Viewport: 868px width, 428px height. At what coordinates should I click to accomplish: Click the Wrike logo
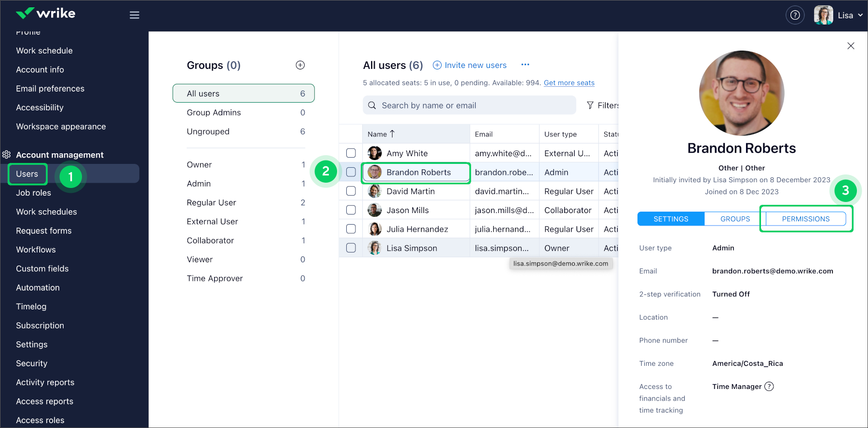46,13
